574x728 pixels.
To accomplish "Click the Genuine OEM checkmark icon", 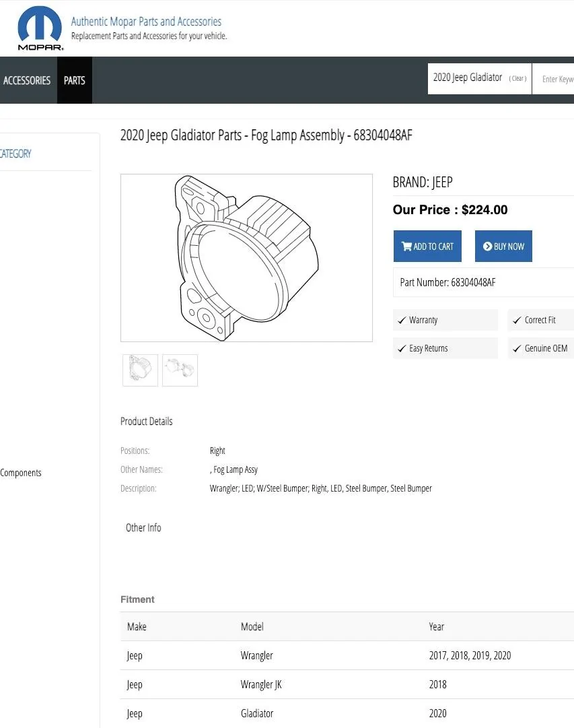I will pos(517,349).
